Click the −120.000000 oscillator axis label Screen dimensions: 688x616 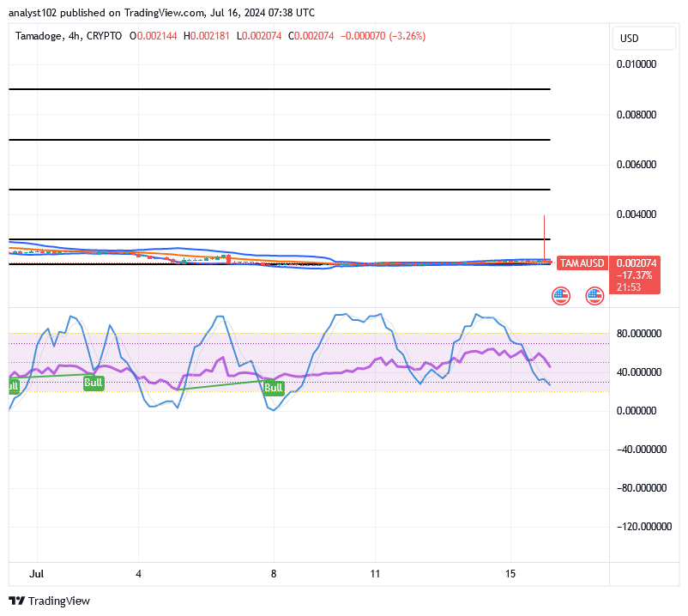(x=644, y=527)
